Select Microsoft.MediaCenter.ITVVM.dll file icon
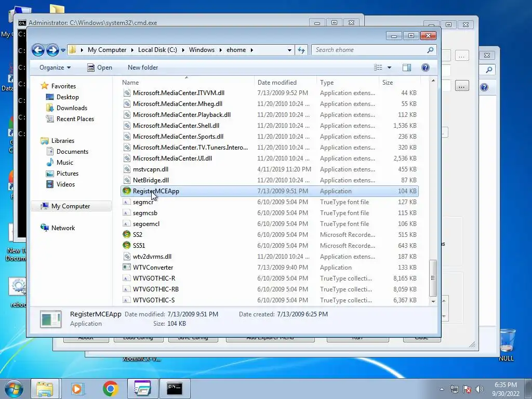Viewport: 532px width, 399px height. [x=127, y=93]
